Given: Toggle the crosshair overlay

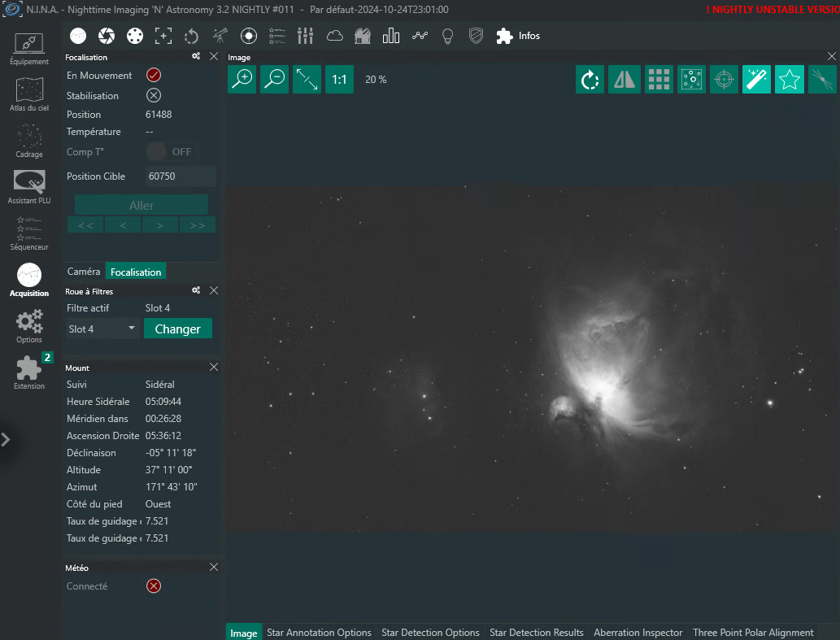Looking at the screenshot, I should pyautogui.click(x=724, y=79).
